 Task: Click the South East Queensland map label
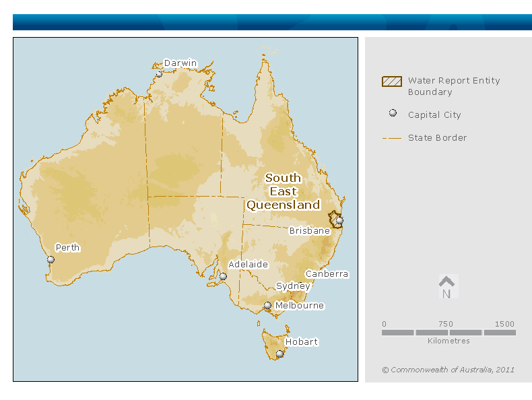click(x=284, y=191)
